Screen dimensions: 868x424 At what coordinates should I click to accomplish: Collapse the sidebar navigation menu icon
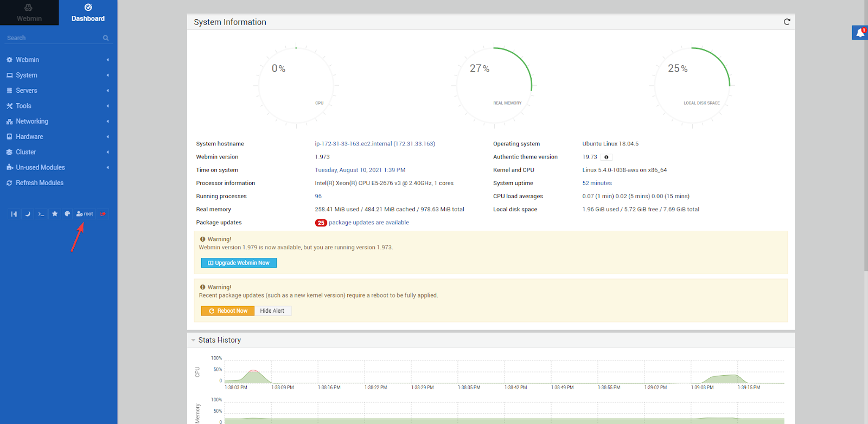(14, 214)
